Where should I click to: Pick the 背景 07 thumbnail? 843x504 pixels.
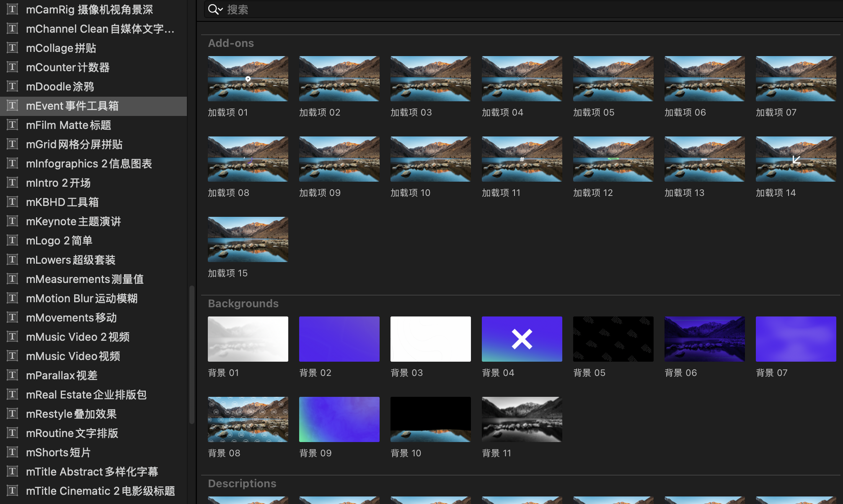(x=796, y=339)
